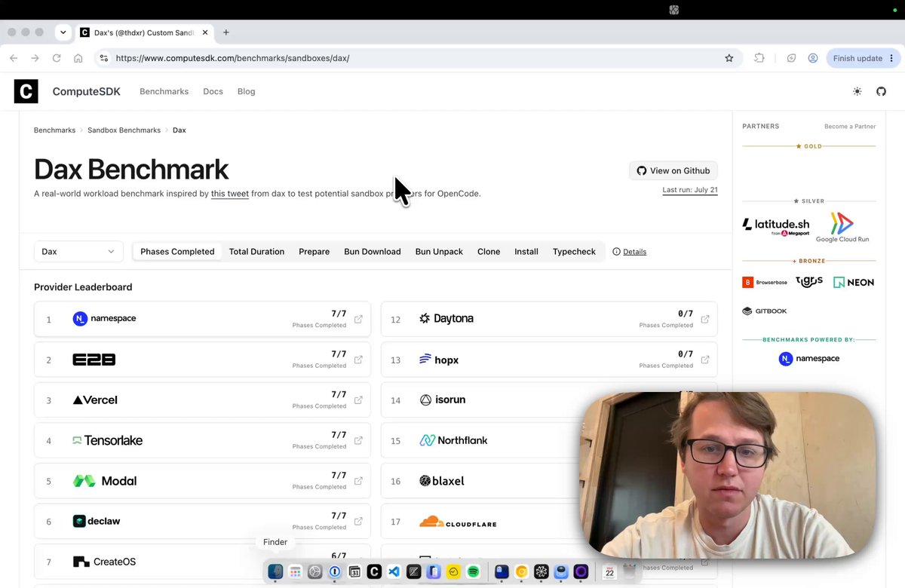Viewport: 905px width, 588px height.
Task: Open a new tab with plus button
Action: pos(225,32)
